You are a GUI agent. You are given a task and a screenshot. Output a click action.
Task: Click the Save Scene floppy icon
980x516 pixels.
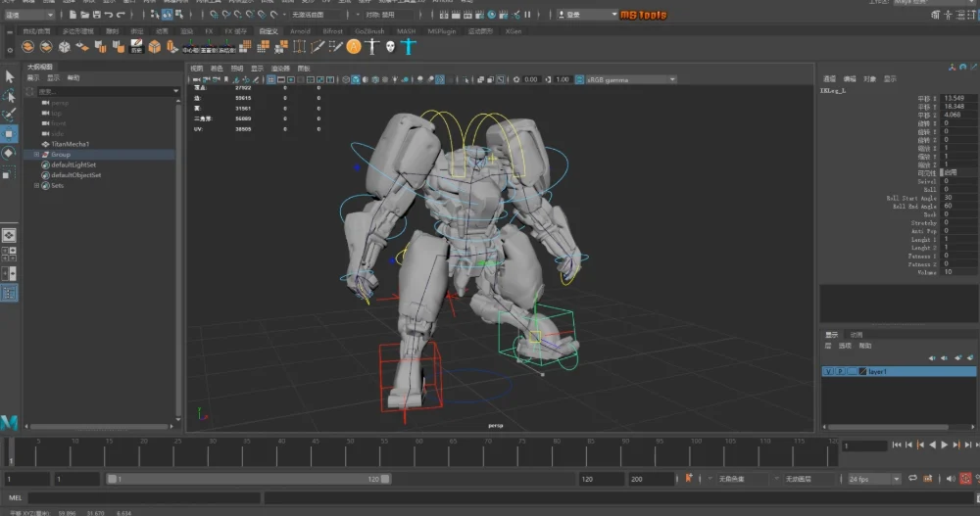(x=97, y=15)
